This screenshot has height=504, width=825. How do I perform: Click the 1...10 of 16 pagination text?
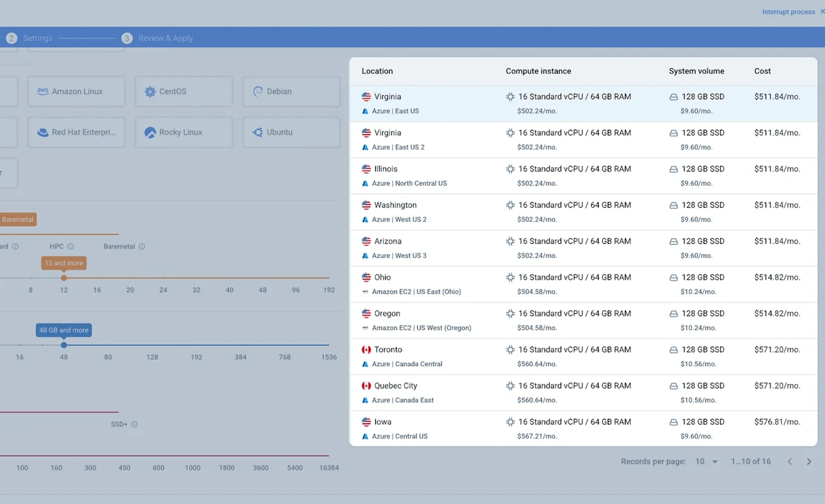tap(751, 461)
